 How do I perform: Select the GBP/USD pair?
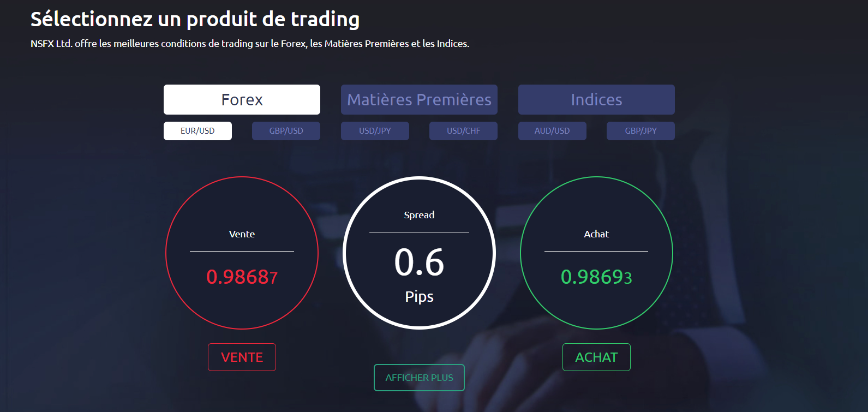(286, 131)
